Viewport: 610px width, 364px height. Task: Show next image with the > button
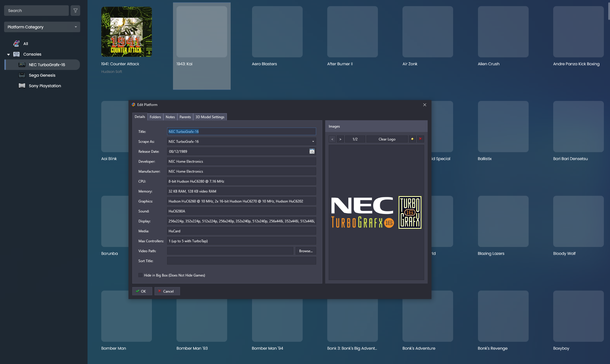(340, 139)
